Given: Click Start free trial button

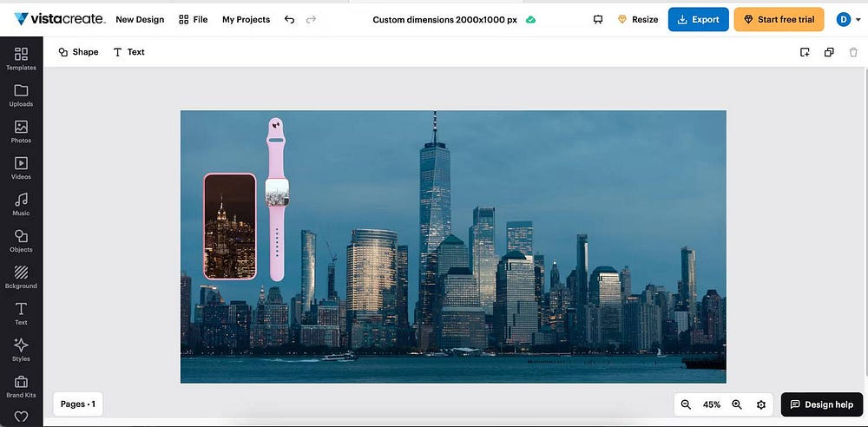Looking at the screenshot, I should [779, 19].
